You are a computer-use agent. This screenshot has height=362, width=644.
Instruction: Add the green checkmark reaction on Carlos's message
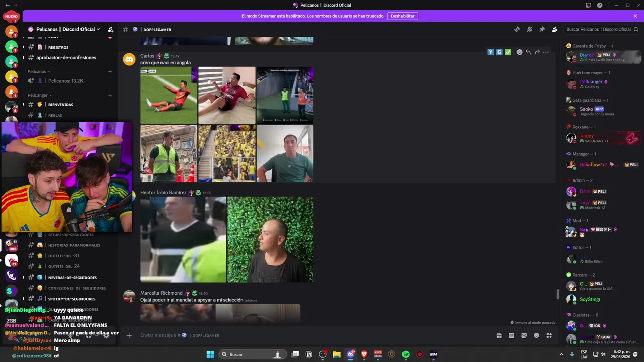tap(508, 52)
